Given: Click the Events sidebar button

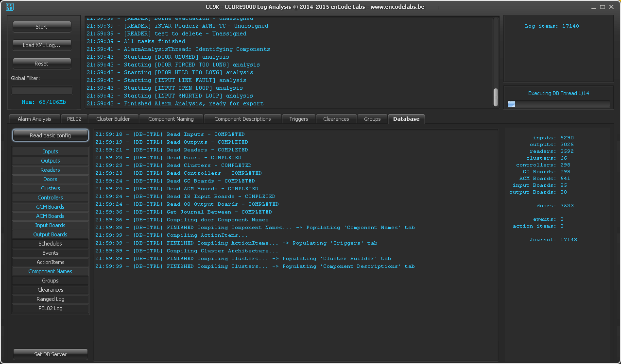Looking at the screenshot, I should (51, 253).
